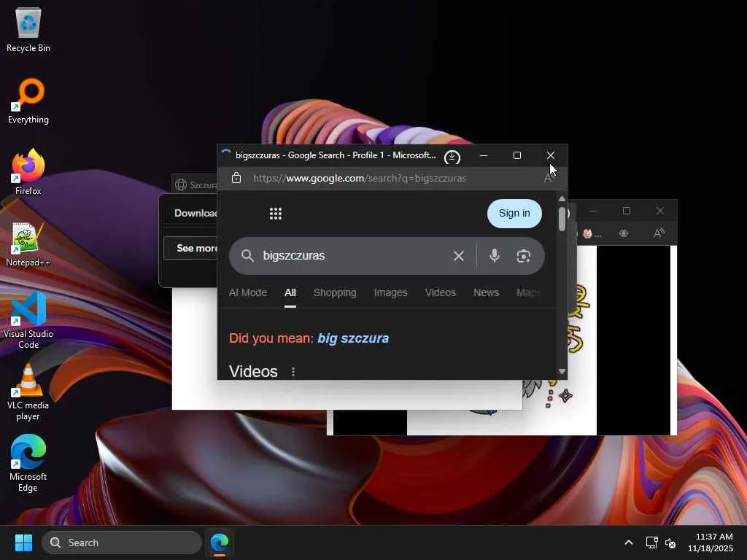747x560 pixels.
Task: Maximize the right background browser window
Action: (x=627, y=211)
